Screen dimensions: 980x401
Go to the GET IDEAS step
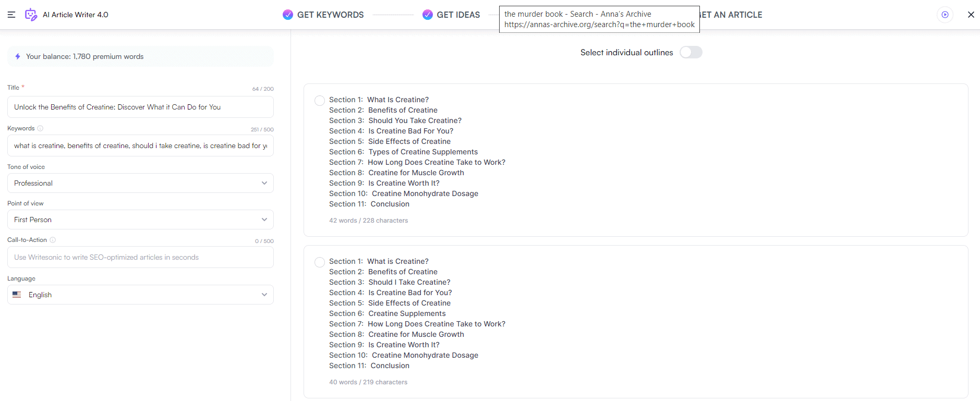tap(458, 15)
